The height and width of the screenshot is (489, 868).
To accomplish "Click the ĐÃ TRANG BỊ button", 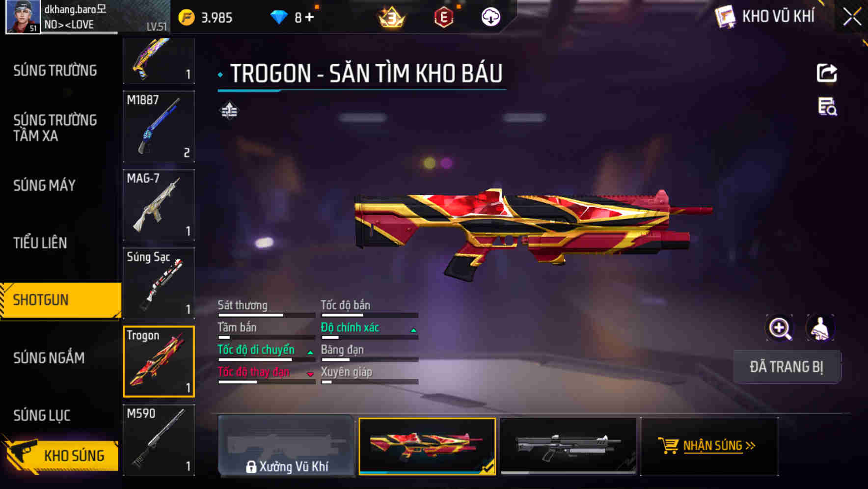I will coord(787,367).
